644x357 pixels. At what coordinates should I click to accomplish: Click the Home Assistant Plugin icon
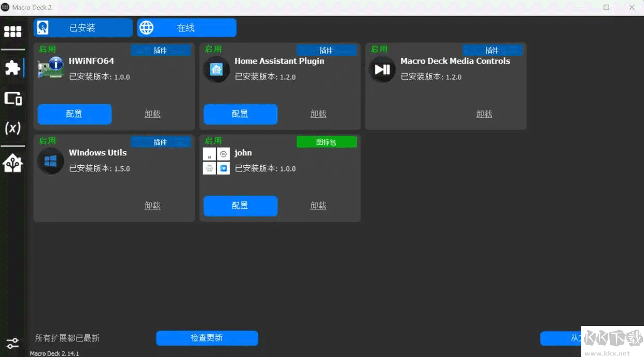point(216,69)
